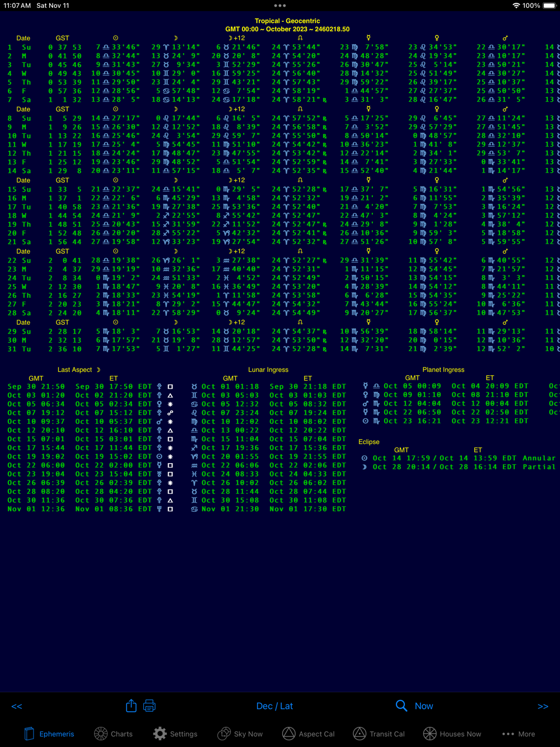The height and width of the screenshot is (747, 560).
Task: Click the 11:07 AM clock in status bar
Action: [17, 6]
